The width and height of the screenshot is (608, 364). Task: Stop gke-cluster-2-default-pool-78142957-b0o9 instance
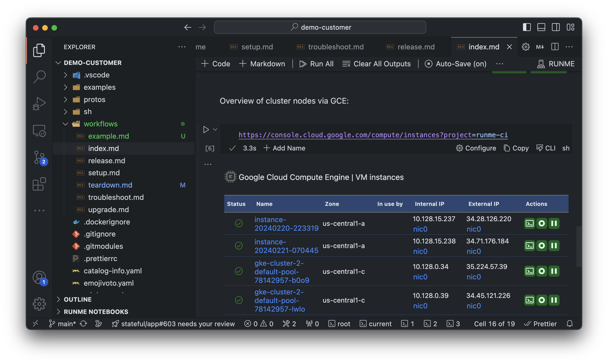pyautogui.click(x=541, y=271)
